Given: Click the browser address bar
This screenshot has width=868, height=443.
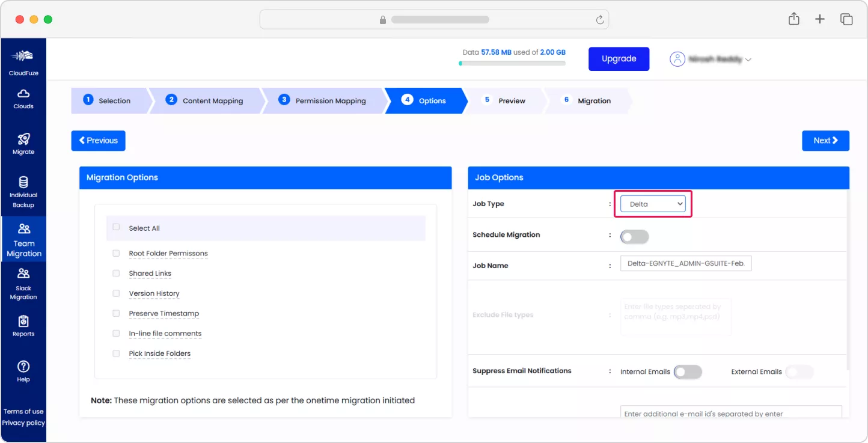Looking at the screenshot, I should pyautogui.click(x=434, y=19).
